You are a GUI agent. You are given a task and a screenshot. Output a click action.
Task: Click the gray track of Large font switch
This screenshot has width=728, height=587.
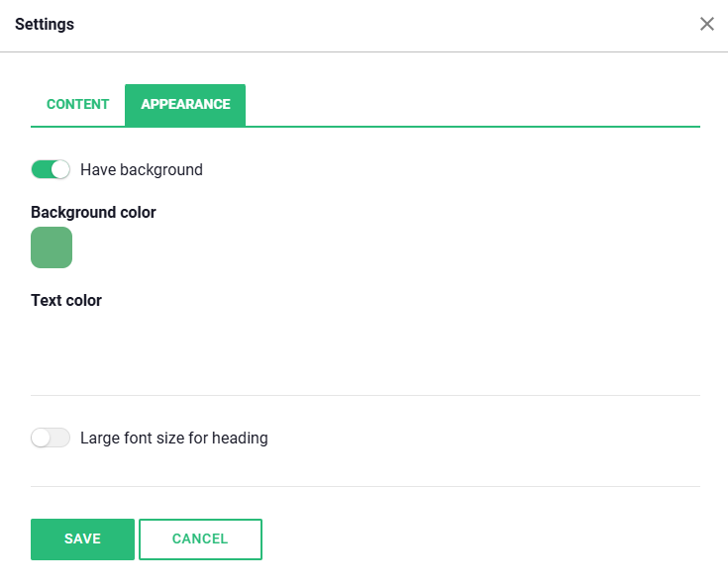[61, 438]
